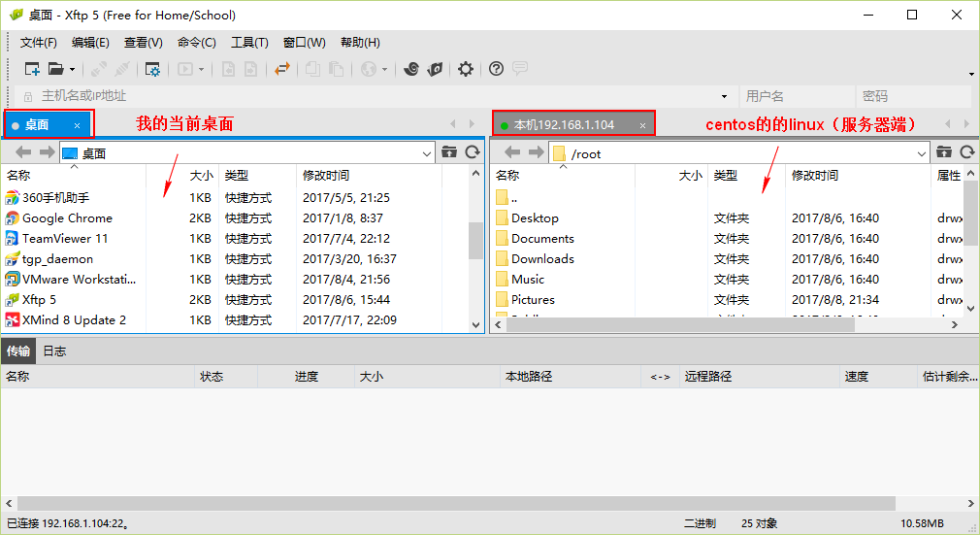Select the 本机192.168.1.104 session tab
980x535 pixels.
pyautogui.click(x=565, y=125)
